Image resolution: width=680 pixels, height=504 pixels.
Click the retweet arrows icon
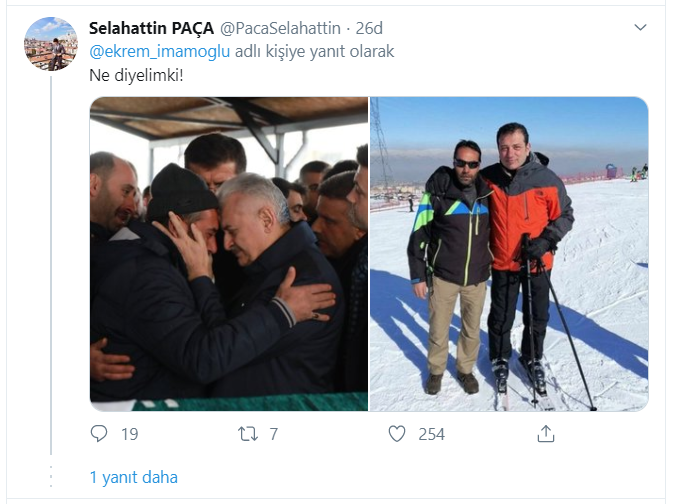click(x=248, y=434)
